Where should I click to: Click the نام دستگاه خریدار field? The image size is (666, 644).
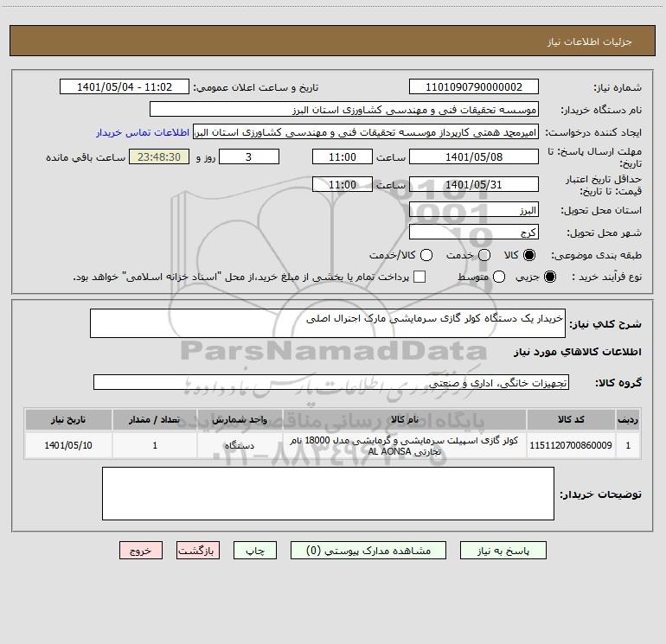pos(344,110)
